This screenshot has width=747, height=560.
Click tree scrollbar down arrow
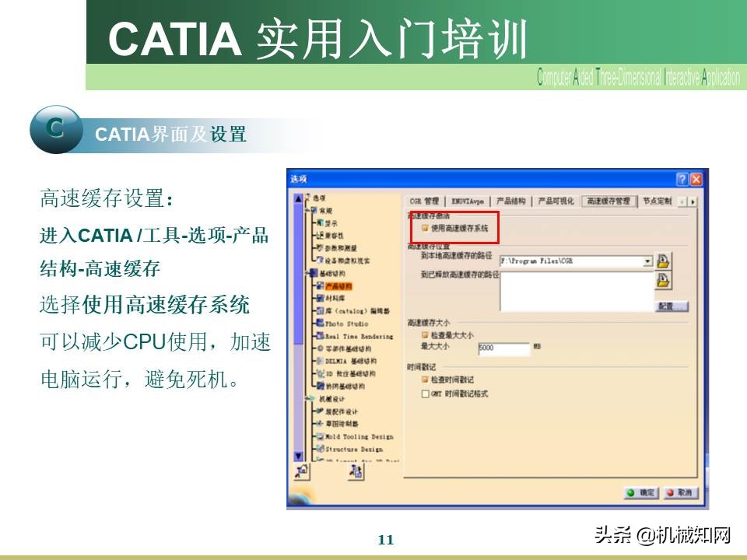pos(299,457)
